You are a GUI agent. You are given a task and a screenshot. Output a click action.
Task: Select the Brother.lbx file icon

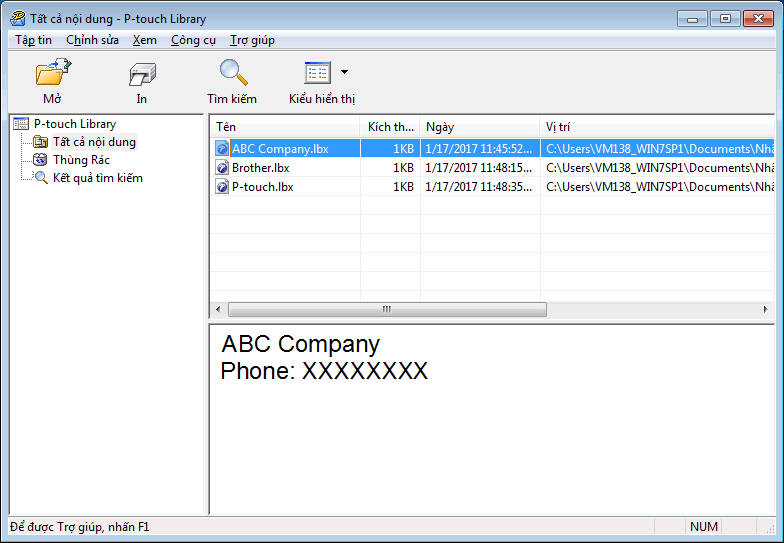(222, 168)
